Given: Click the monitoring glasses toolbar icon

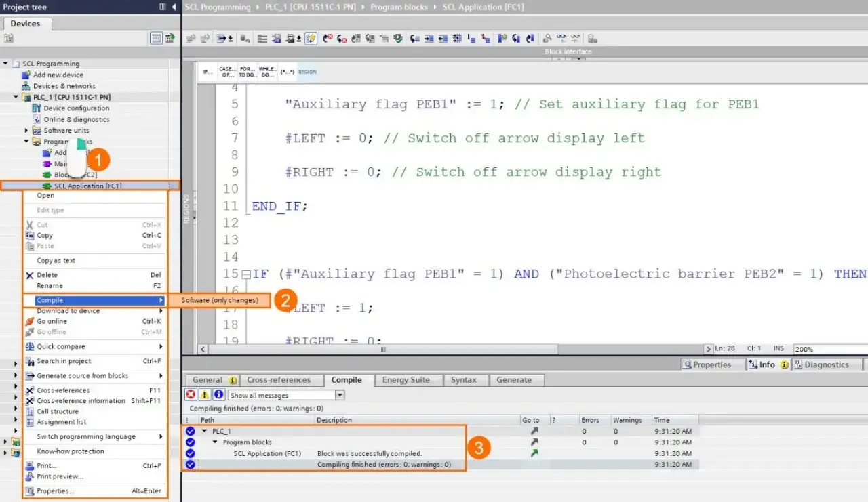Looking at the screenshot, I should click(x=561, y=39).
